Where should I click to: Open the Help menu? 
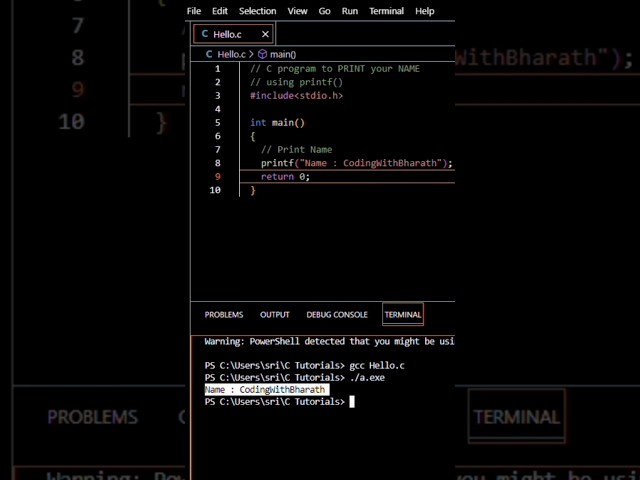tap(424, 11)
